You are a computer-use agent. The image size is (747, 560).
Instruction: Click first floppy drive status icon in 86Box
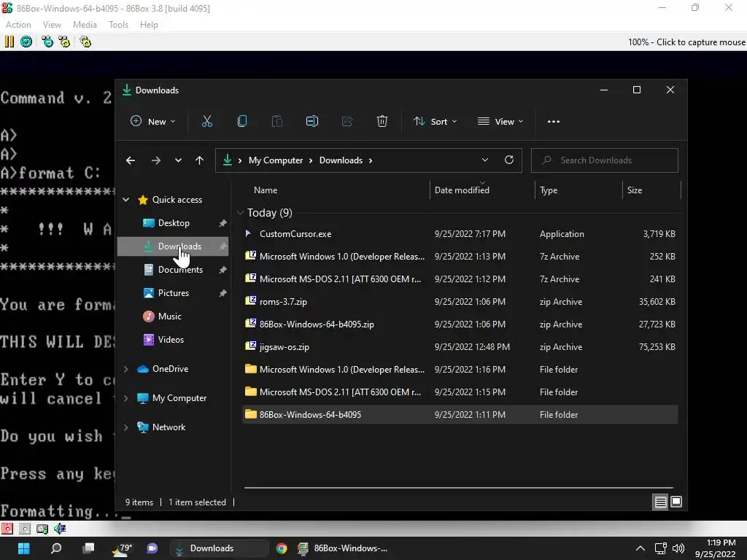pyautogui.click(x=7, y=528)
